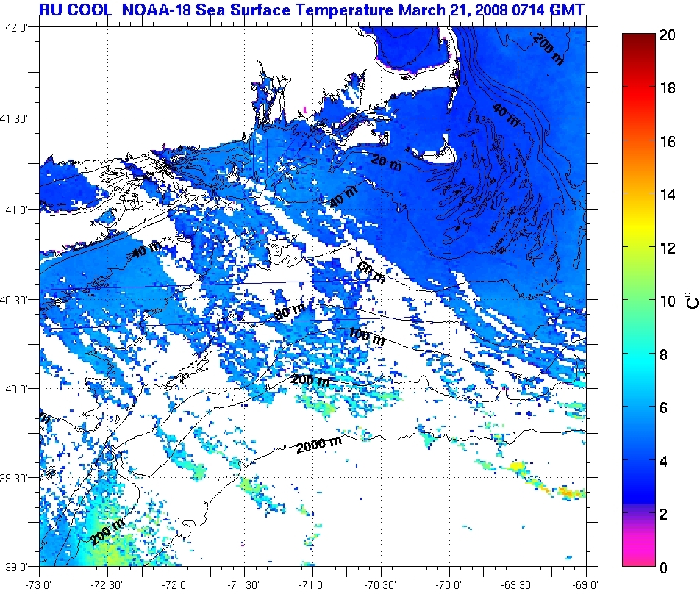Select the 80 m contour label

(290, 312)
